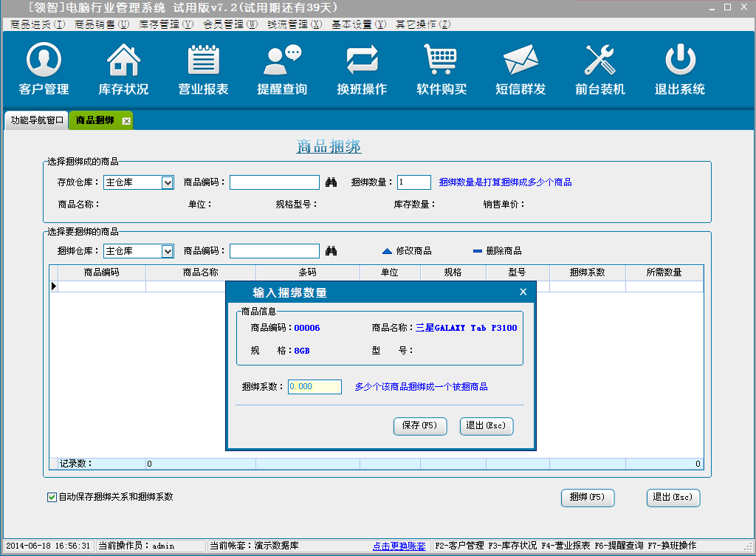Open the 商品进货 menu

coord(38,24)
